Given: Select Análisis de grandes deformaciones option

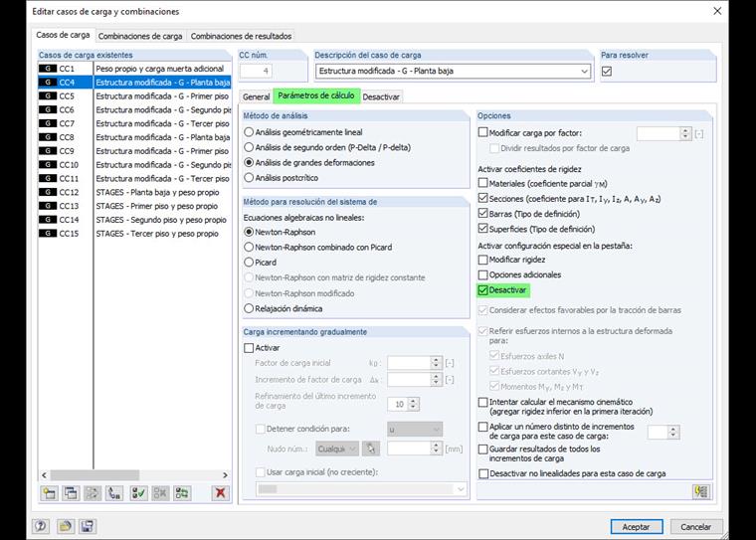Looking at the screenshot, I should click(x=249, y=162).
